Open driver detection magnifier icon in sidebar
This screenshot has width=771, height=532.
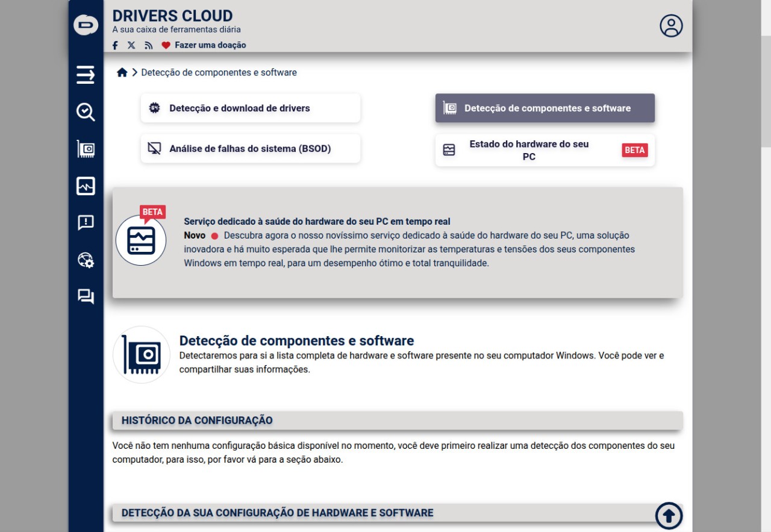[x=86, y=112]
